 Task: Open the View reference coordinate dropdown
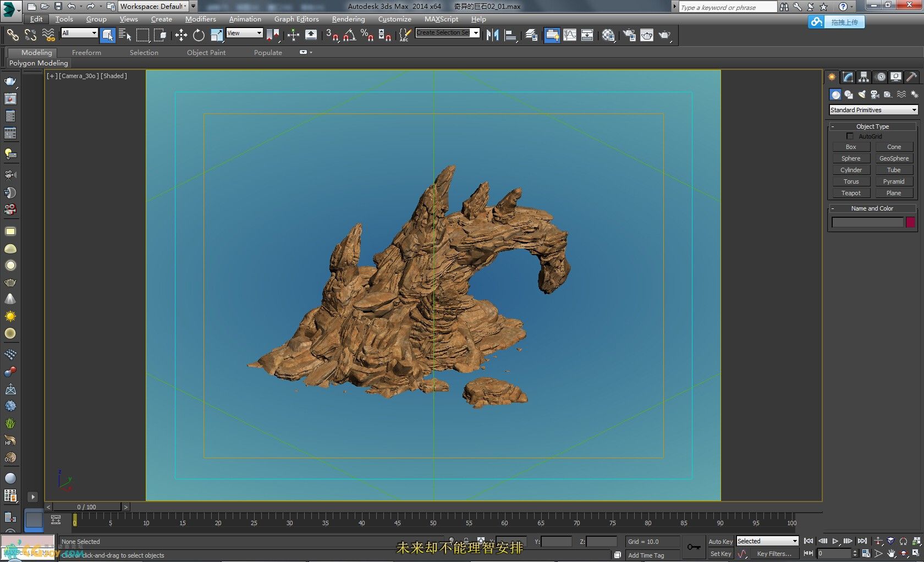tap(244, 33)
